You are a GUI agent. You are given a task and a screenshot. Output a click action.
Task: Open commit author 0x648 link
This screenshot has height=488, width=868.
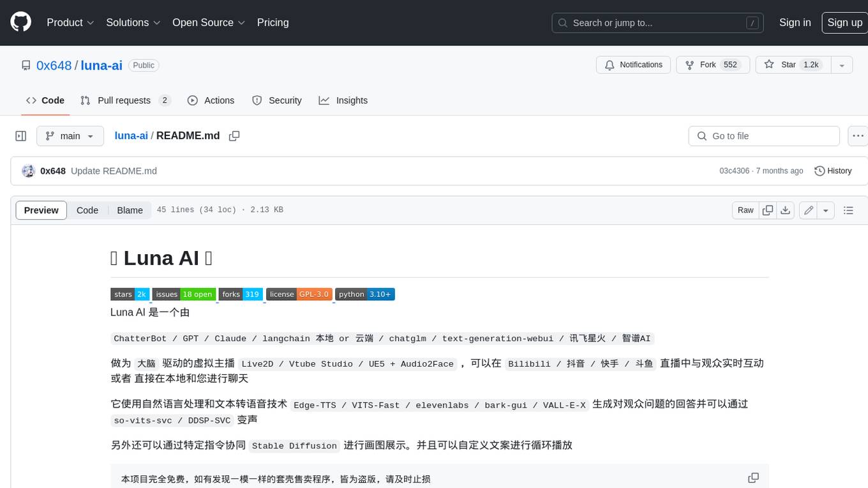point(53,171)
